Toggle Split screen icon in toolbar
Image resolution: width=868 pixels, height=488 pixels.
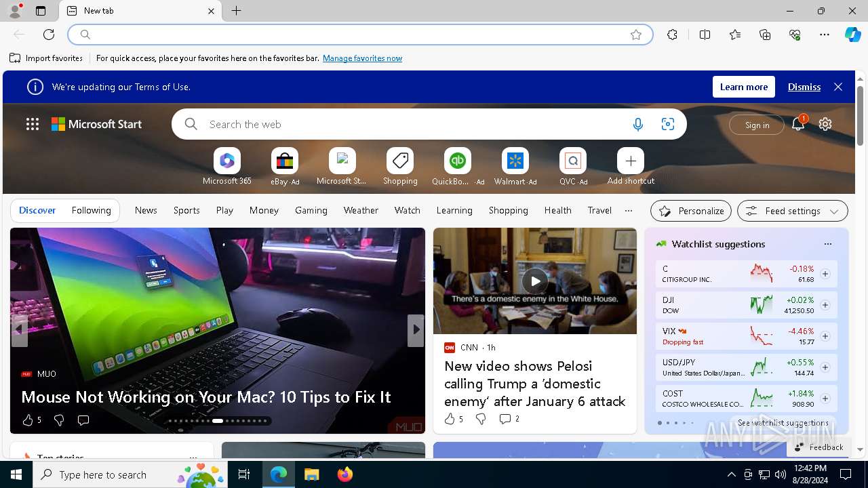[x=705, y=35]
